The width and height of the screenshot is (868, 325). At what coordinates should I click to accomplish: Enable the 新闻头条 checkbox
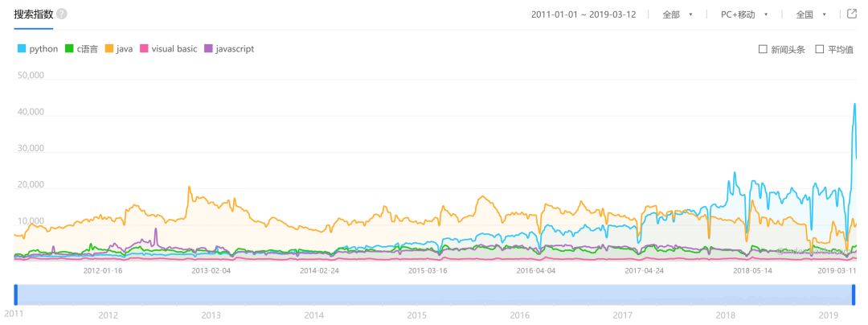(x=763, y=49)
